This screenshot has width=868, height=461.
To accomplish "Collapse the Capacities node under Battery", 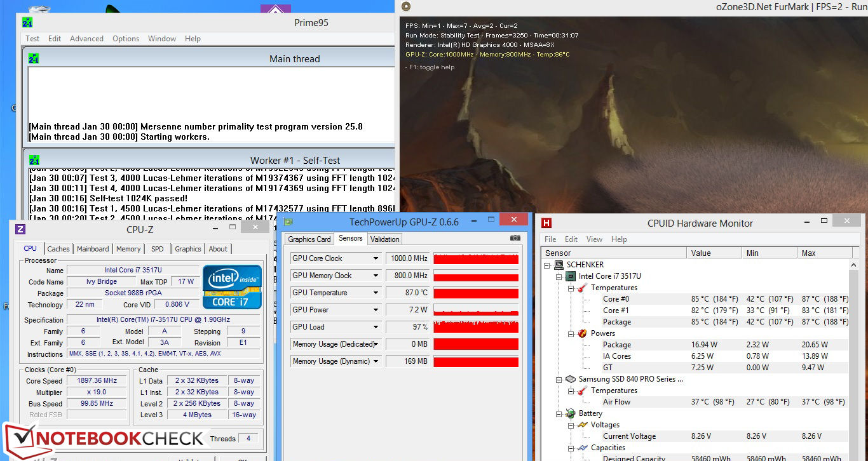I will click(571, 448).
